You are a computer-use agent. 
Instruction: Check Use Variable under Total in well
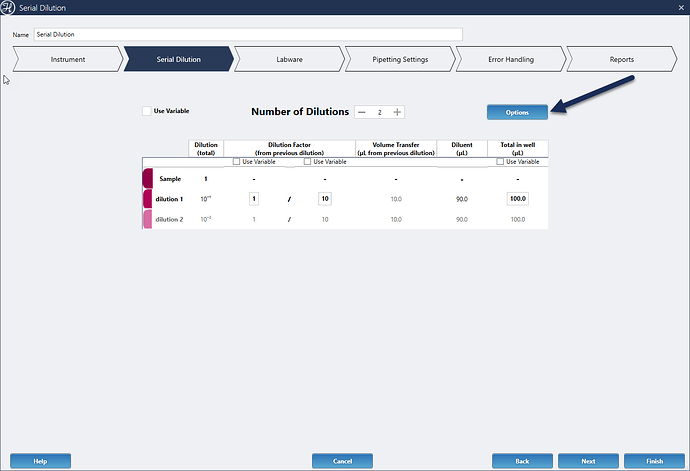(501, 161)
